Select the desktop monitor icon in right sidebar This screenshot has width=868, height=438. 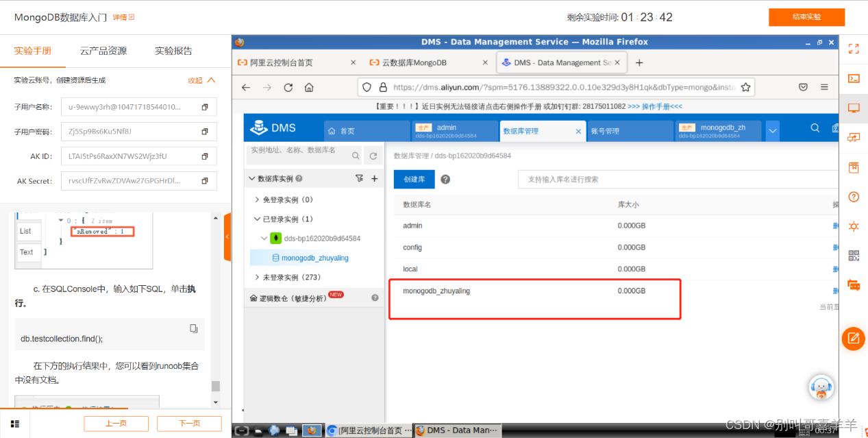[x=854, y=108]
